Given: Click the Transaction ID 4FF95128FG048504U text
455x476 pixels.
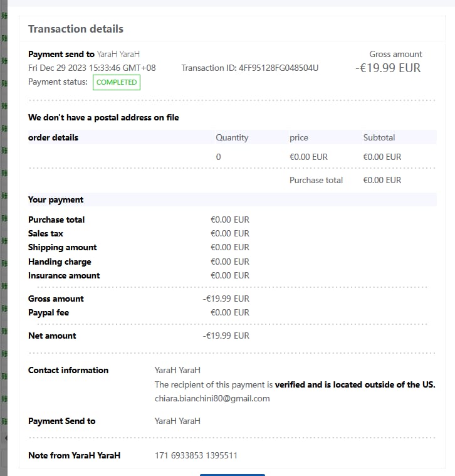Looking at the screenshot, I should coord(250,68).
